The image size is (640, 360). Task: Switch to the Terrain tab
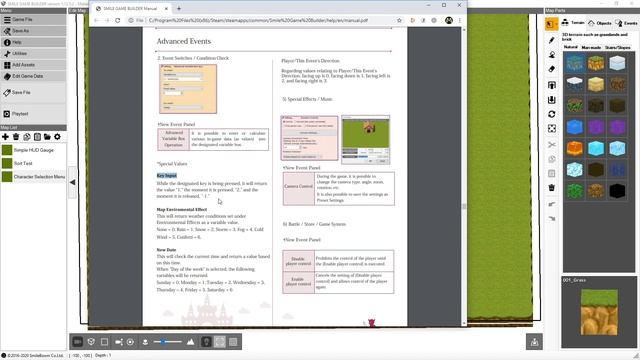coord(573,23)
